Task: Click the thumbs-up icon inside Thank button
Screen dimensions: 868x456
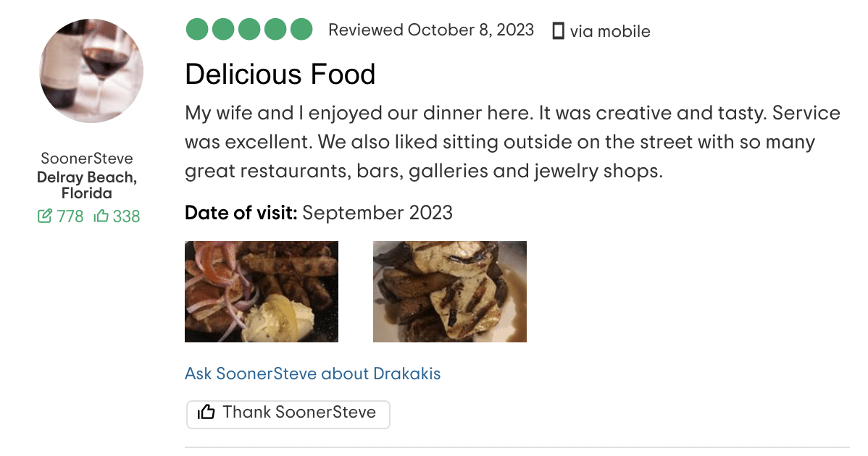Action: (208, 413)
